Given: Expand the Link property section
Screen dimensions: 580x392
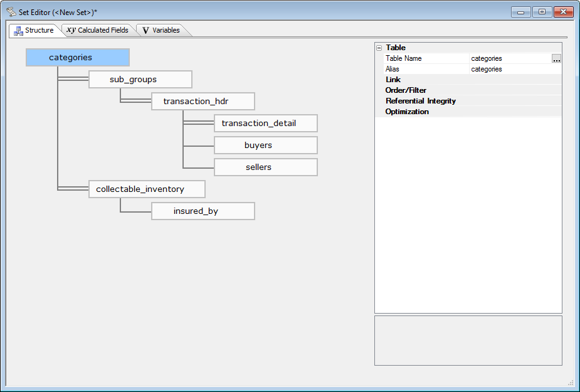Looking at the screenshot, I should [x=393, y=80].
